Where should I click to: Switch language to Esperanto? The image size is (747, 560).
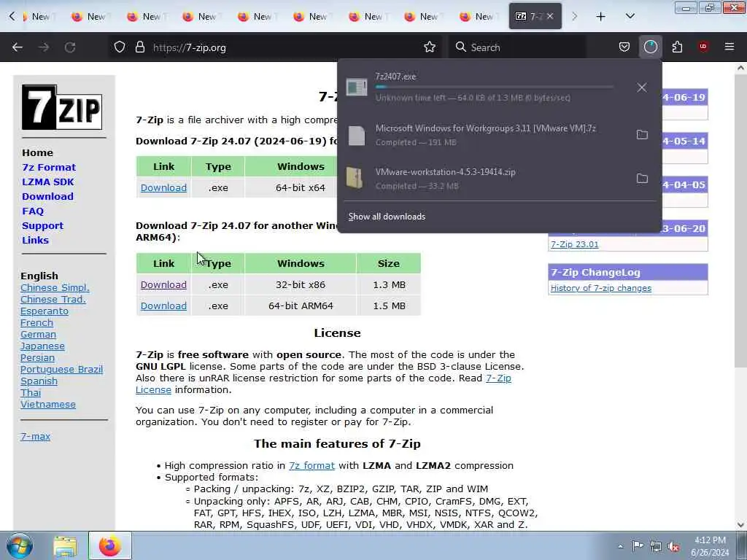click(44, 311)
